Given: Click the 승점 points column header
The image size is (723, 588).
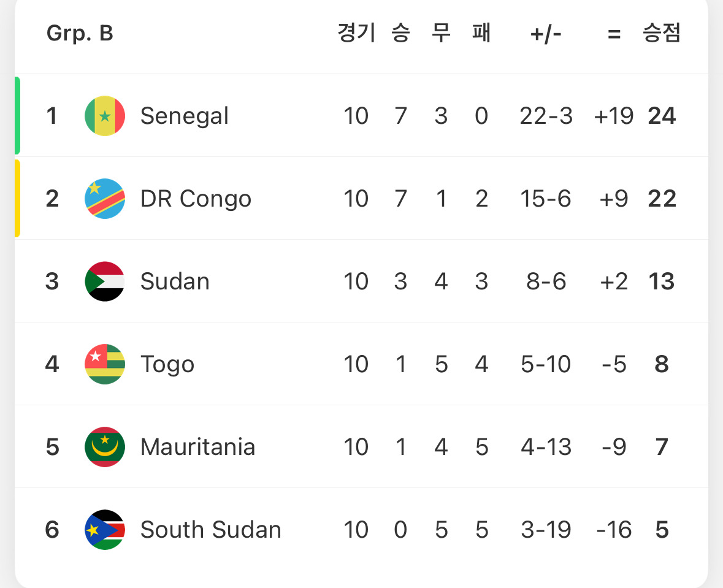Looking at the screenshot, I should click(661, 33).
